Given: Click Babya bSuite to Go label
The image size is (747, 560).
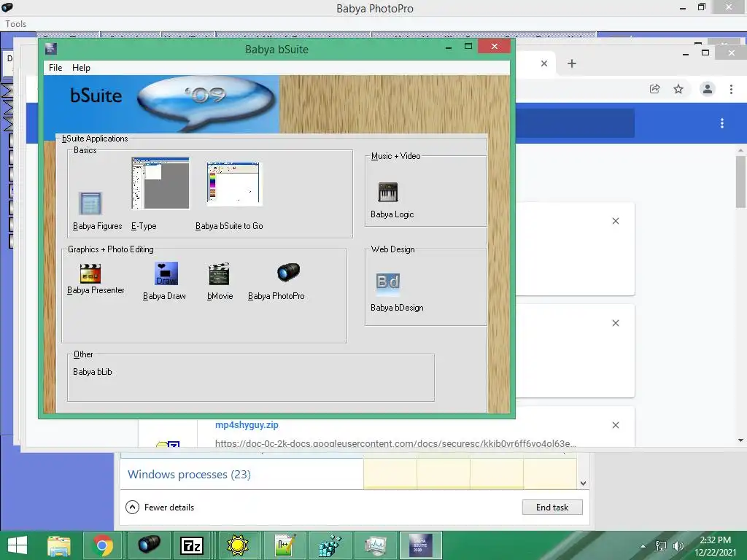Looking at the screenshot, I should (x=229, y=226).
